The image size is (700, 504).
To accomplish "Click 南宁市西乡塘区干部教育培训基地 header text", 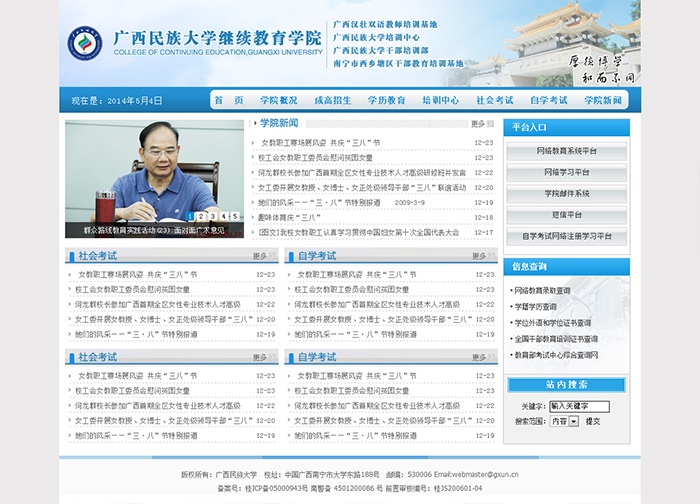I will 398,64.
